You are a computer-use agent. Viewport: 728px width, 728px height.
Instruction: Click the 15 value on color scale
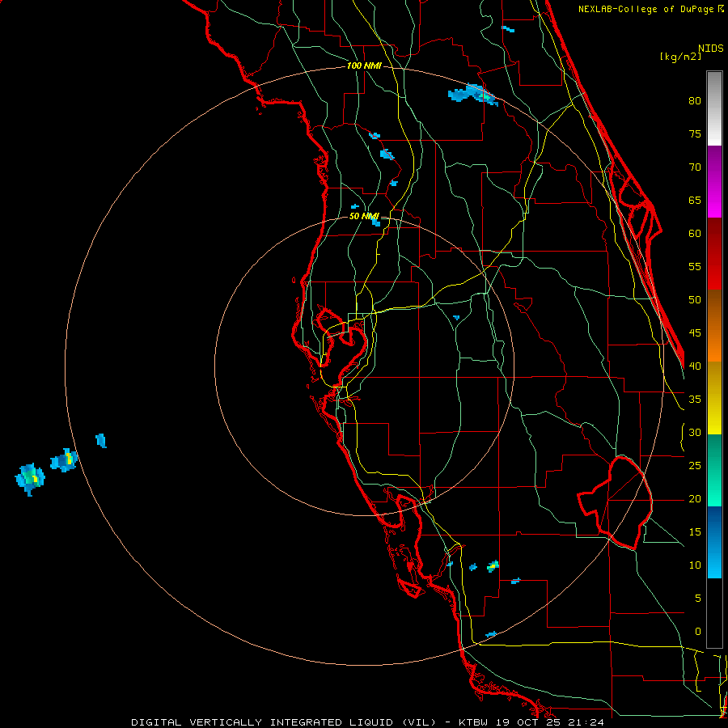click(x=695, y=532)
